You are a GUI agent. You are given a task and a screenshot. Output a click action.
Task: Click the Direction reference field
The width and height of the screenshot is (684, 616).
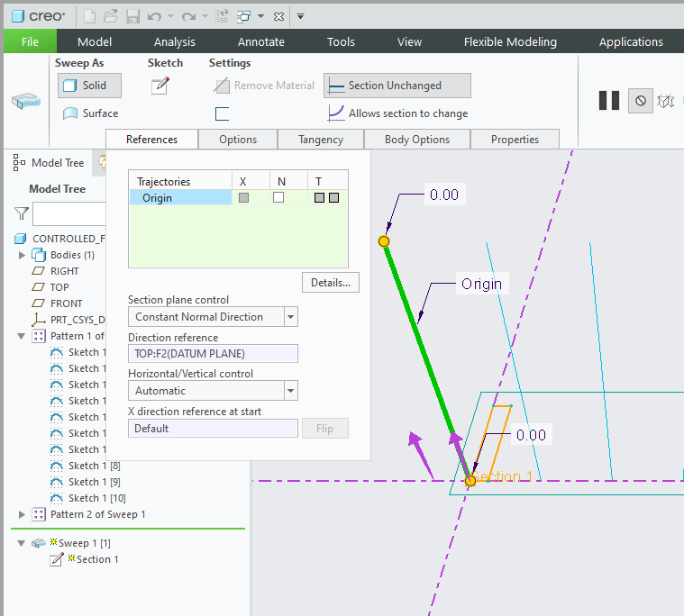(213, 354)
